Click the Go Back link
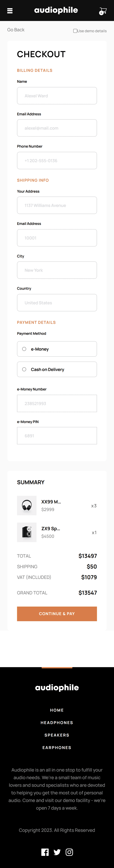The width and height of the screenshot is (114, 868). point(16,30)
